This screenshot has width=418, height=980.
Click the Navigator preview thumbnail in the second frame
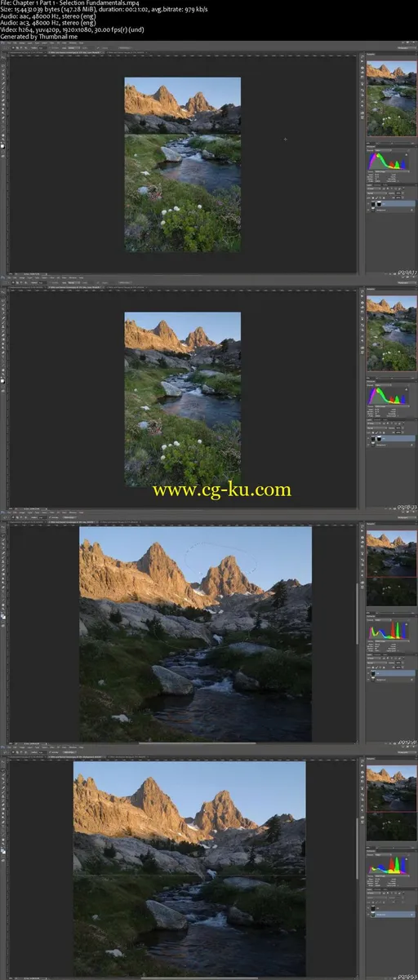391,334
